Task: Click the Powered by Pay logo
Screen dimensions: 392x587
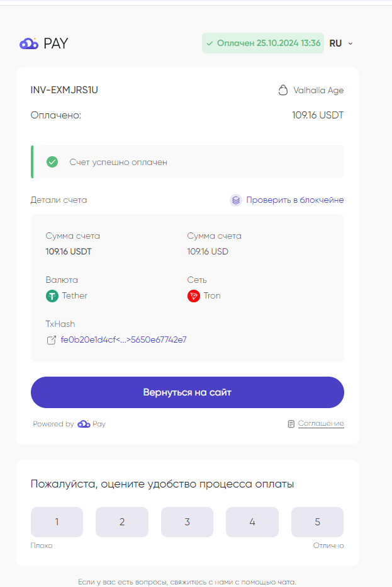Action: click(x=91, y=424)
